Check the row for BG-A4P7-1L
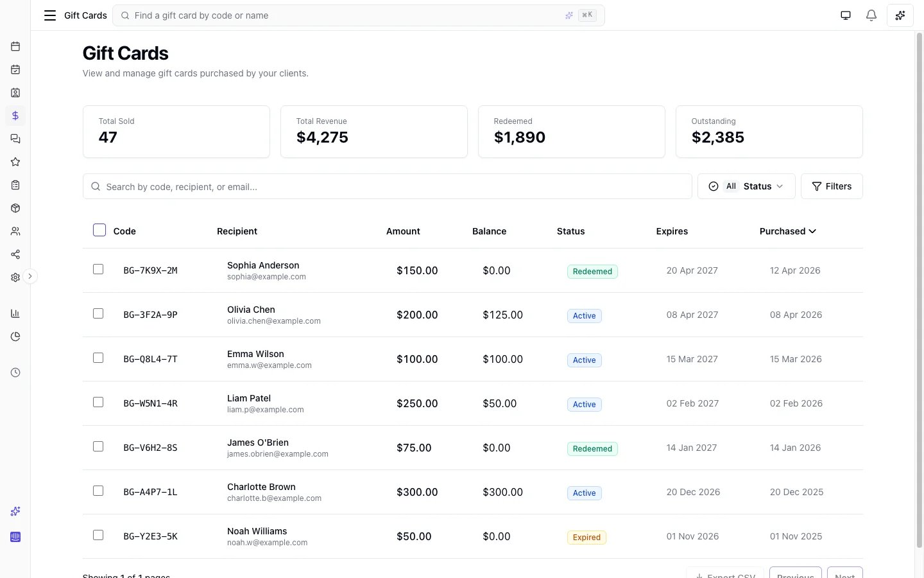Image resolution: width=924 pixels, height=578 pixels. [98, 491]
